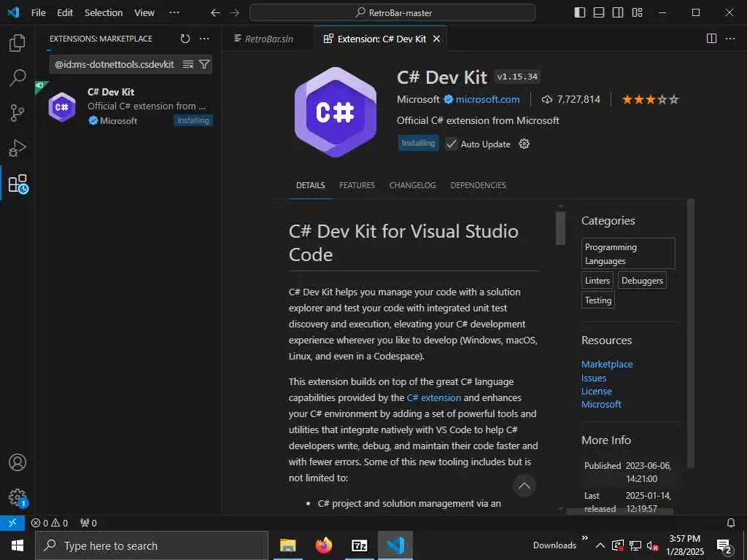Show hidden system tray icons
Screen dimensions: 747x560
pyautogui.click(x=600, y=545)
